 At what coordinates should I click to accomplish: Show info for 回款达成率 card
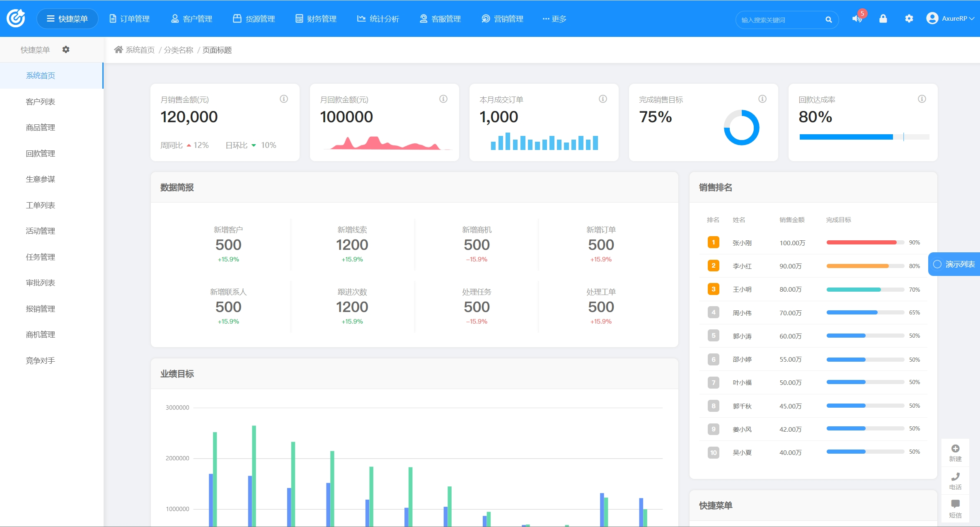coord(922,99)
